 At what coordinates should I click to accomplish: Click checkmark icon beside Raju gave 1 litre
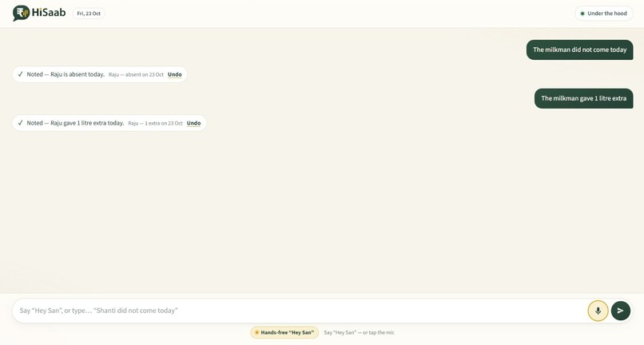[20, 123]
